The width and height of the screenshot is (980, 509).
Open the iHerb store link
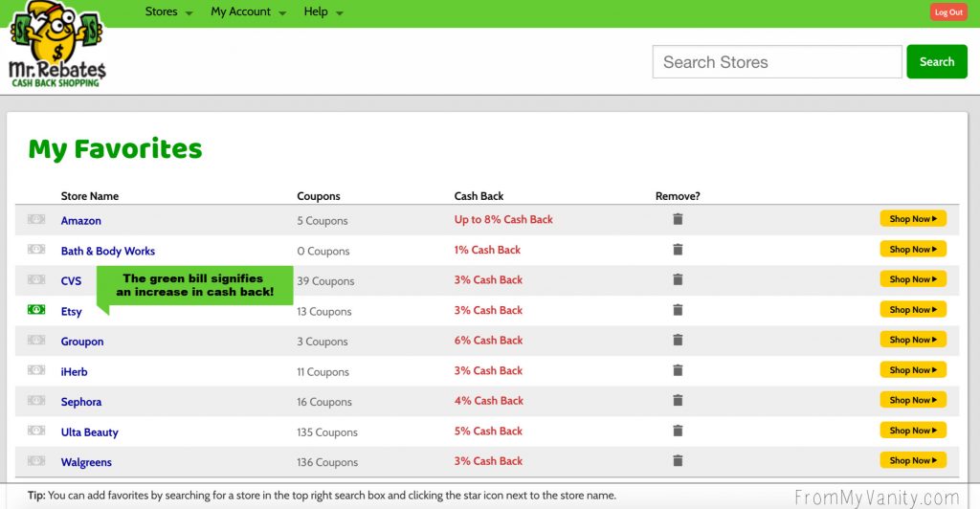(x=74, y=371)
